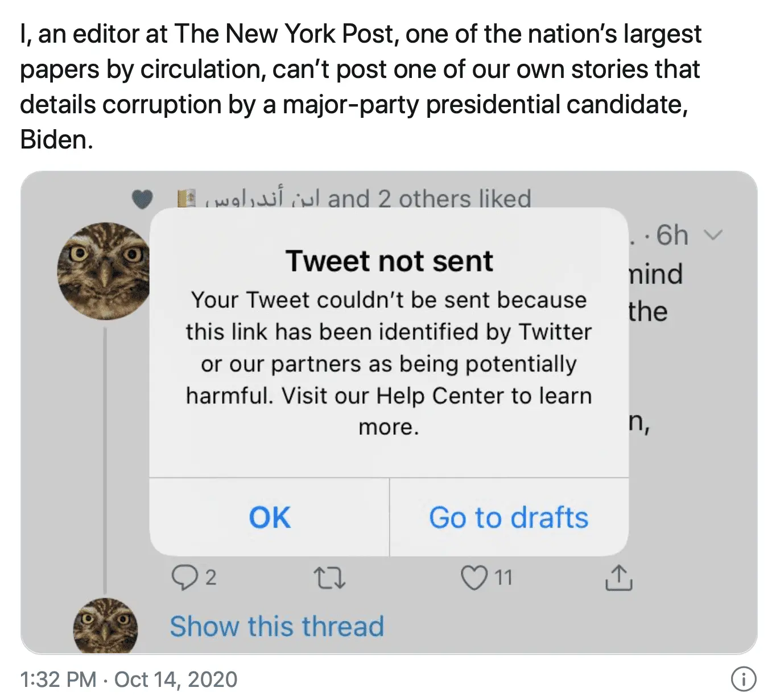The height and width of the screenshot is (700, 776).
Task: Open the Show this thread link
Action: tap(277, 626)
